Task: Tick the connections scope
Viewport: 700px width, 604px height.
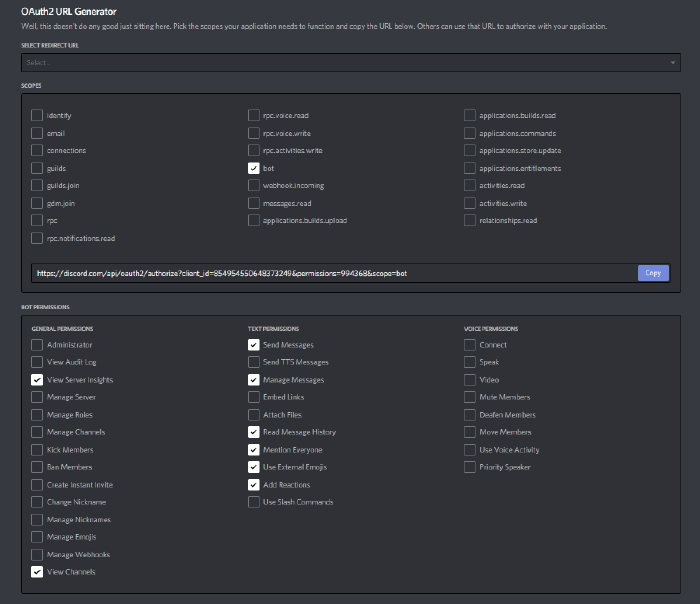Action: [x=37, y=150]
